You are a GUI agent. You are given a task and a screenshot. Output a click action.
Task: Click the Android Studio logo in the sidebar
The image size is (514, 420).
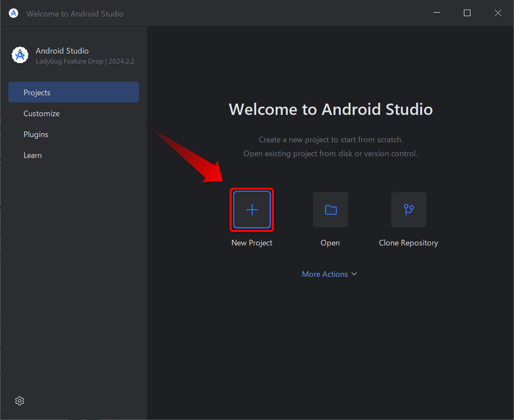click(x=20, y=55)
